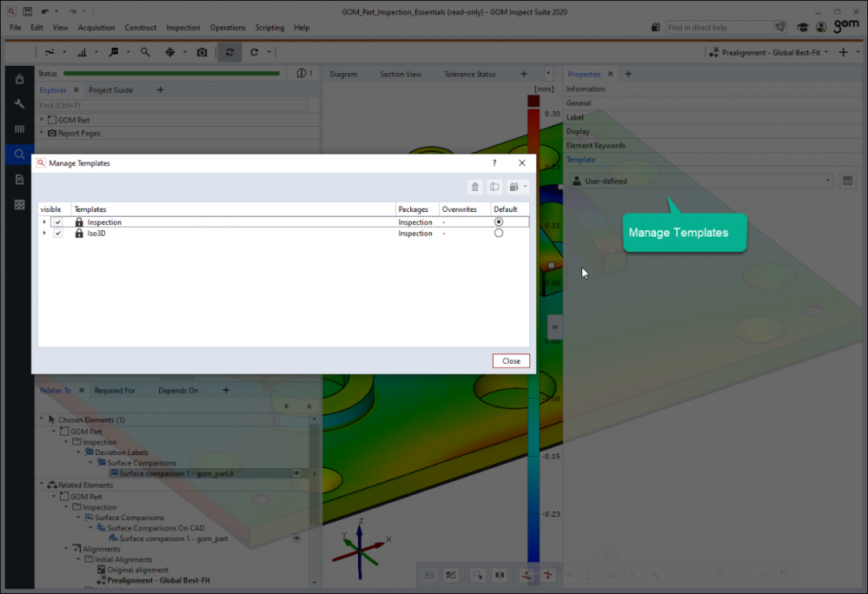Click the graduation cap training icon

(805, 27)
